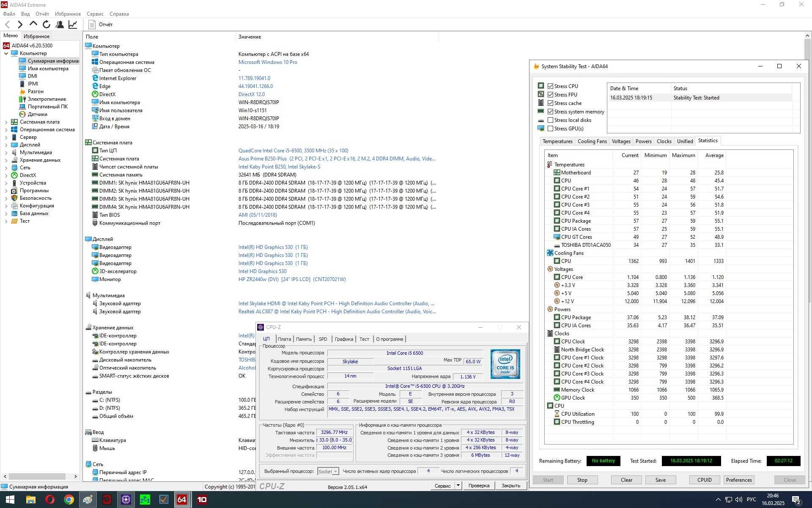812x508 pixels.
Task: Switch to Cooling Fans tab
Action: point(592,141)
